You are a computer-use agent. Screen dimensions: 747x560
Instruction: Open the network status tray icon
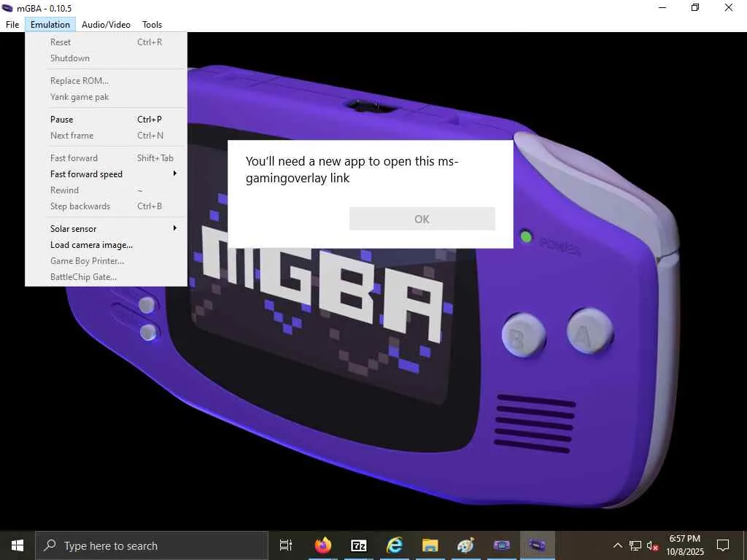tap(635, 545)
